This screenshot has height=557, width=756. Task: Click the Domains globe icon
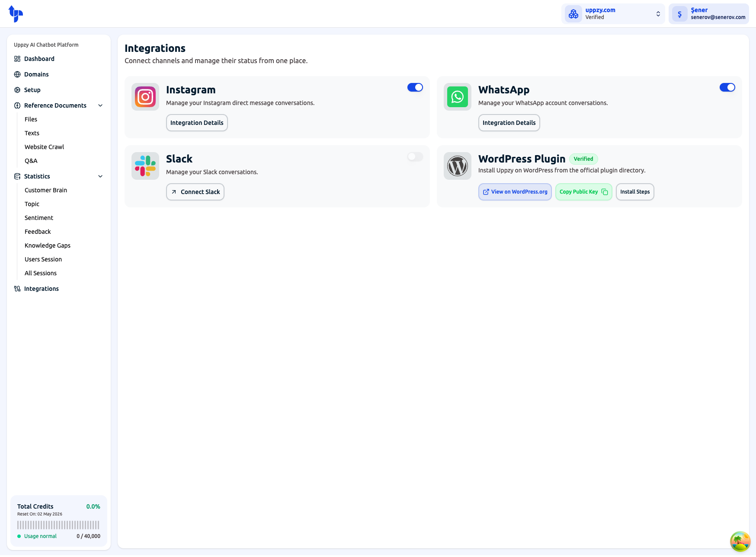tap(17, 74)
